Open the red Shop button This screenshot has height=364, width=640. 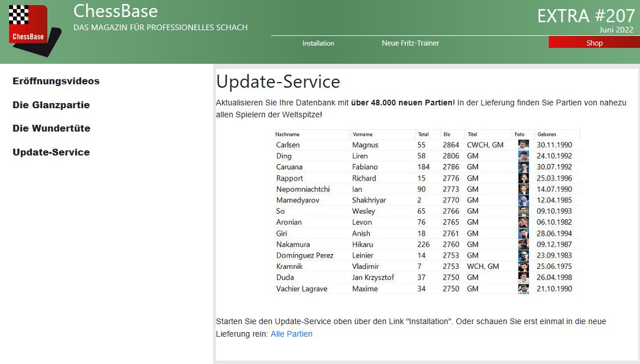point(594,43)
